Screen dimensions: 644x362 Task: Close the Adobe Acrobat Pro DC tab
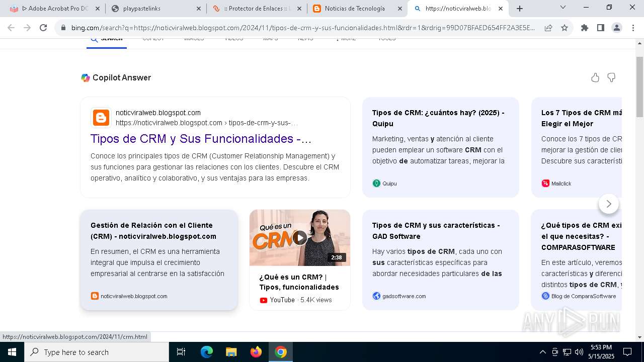pos(98,9)
